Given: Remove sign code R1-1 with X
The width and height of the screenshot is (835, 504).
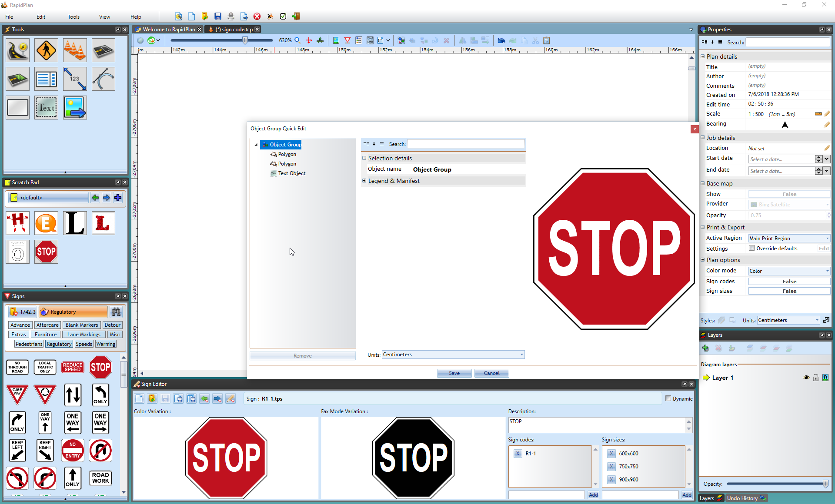Looking at the screenshot, I should [518, 454].
